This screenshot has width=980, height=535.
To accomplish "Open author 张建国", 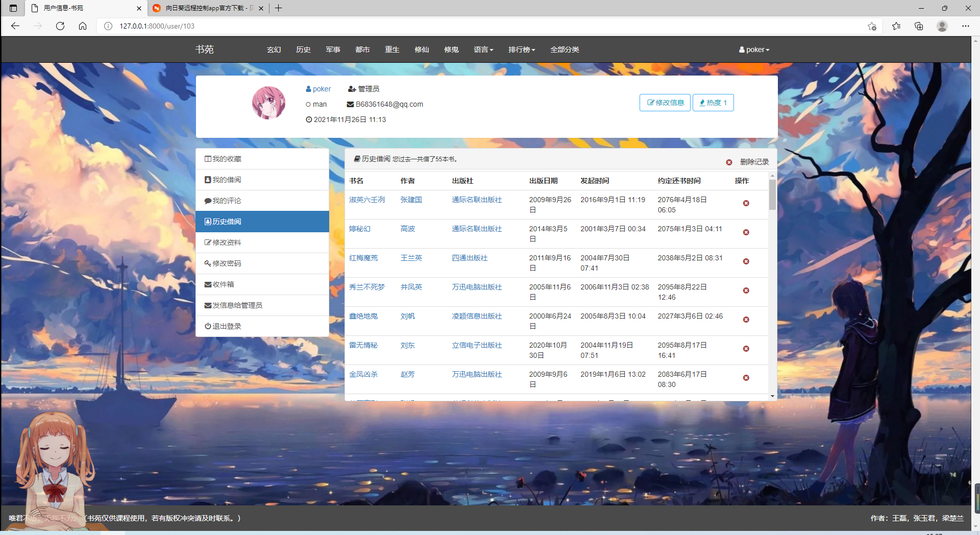I will 411,200.
